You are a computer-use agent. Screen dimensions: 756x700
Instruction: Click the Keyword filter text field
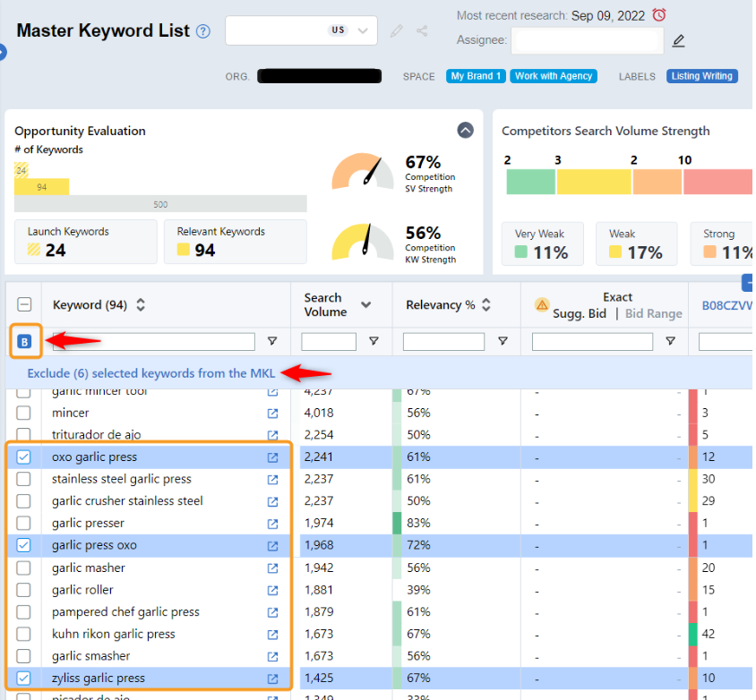pyautogui.click(x=152, y=341)
